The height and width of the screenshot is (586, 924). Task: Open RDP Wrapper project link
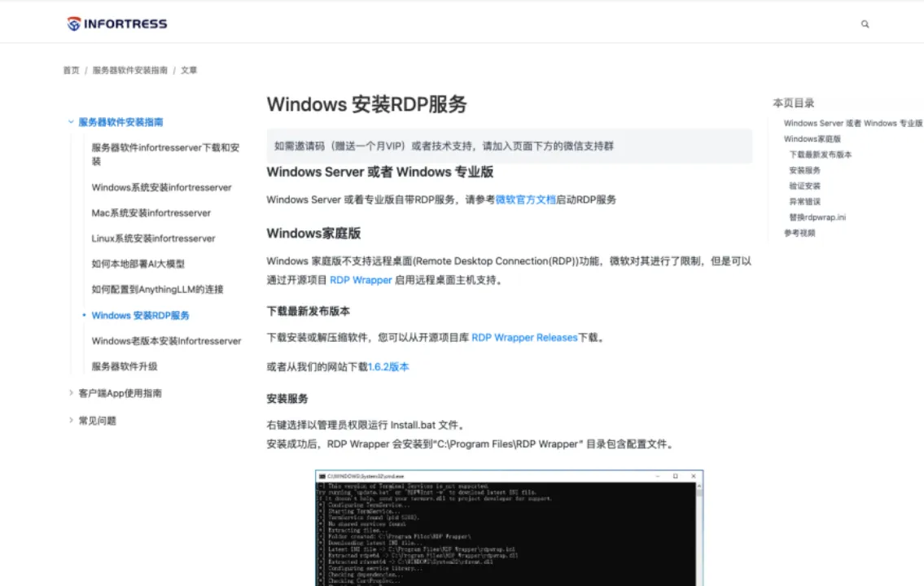pyautogui.click(x=361, y=280)
